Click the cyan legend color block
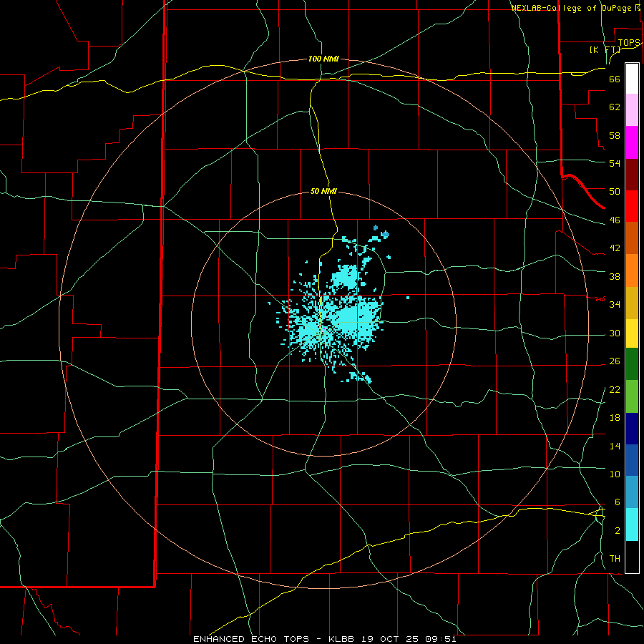644x644 pixels. [x=632, y=525]
